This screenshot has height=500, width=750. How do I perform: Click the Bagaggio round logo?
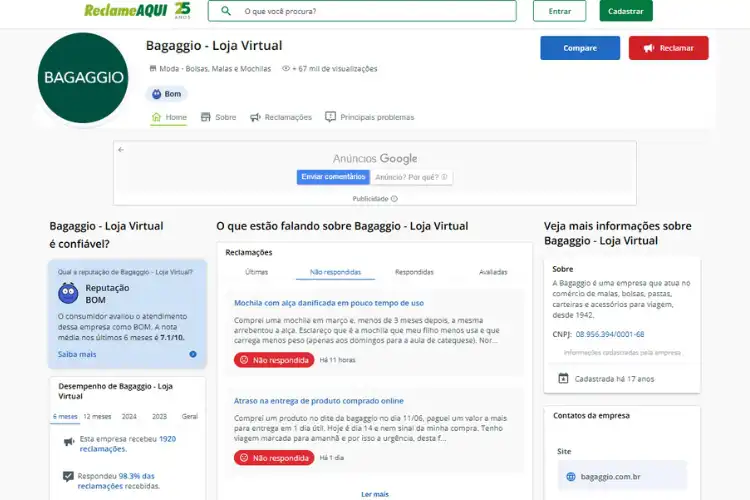click(x=83, y=78)
